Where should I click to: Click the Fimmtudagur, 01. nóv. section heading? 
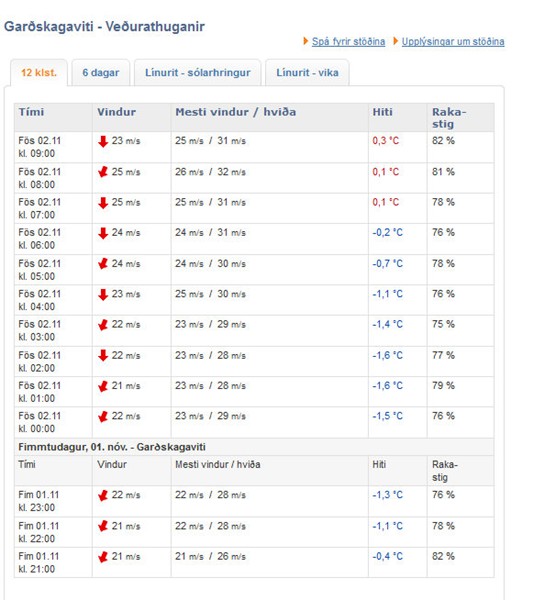tap(112, 447)
